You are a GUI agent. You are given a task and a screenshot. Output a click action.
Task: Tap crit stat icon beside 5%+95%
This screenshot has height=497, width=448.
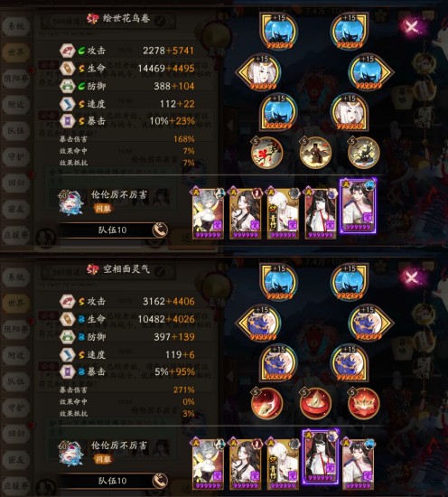[x=67, y=371]
